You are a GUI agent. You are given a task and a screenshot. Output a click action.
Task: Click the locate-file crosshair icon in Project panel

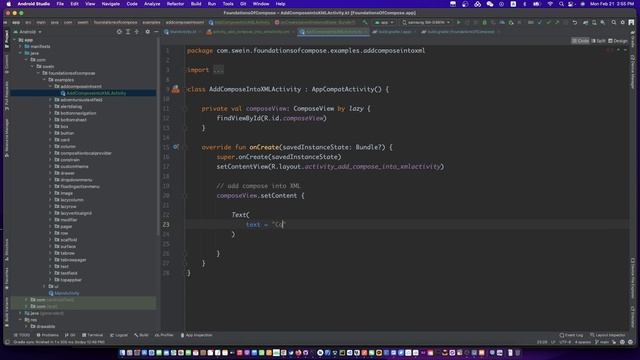coord(119,31)
